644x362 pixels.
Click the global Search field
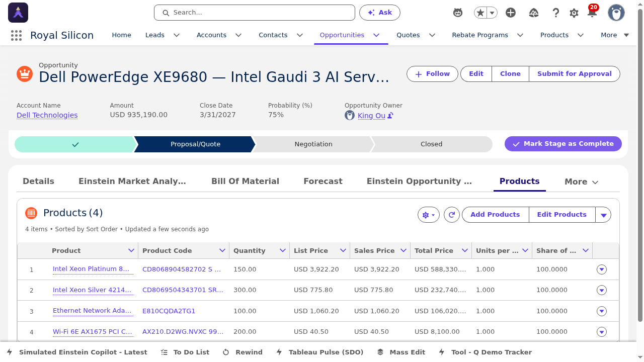pyautogui.click(x=255, y=13)
